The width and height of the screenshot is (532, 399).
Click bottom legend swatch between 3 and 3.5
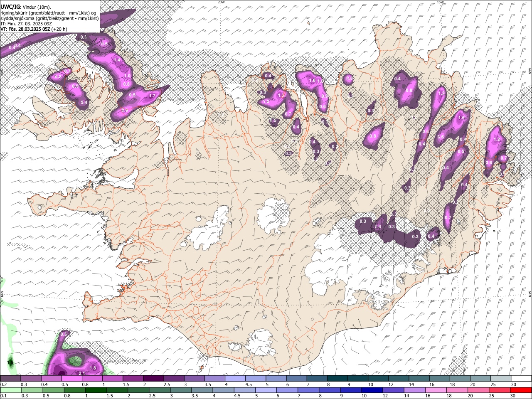(x=181, y=390)
